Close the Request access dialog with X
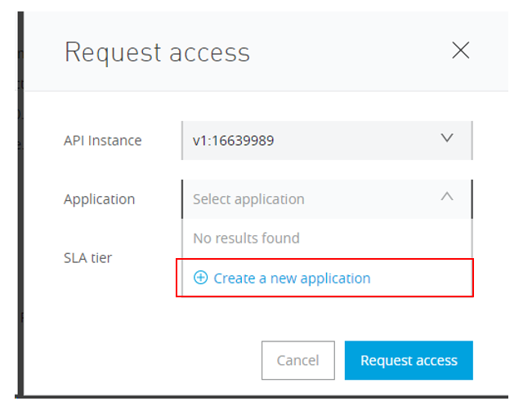Image resolution: width=532 pixels, height=419 pixels. click(x=461, y=51)
